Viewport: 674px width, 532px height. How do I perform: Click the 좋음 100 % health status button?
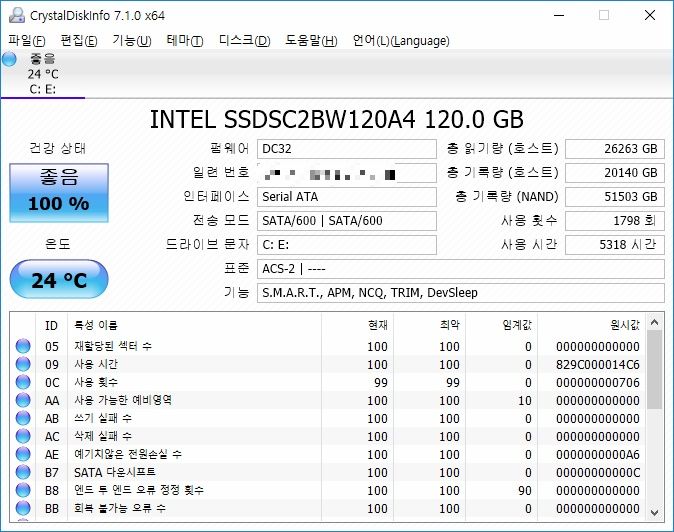(x=59, y=193)
